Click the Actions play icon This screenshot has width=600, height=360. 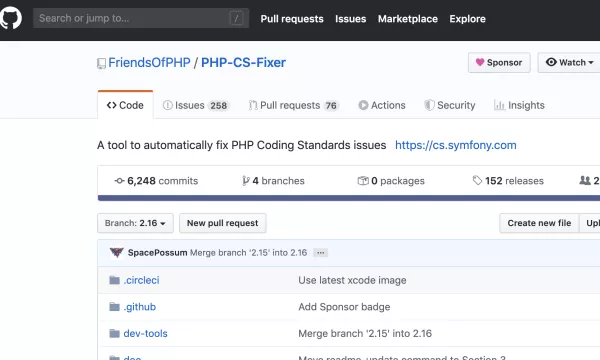363,105
